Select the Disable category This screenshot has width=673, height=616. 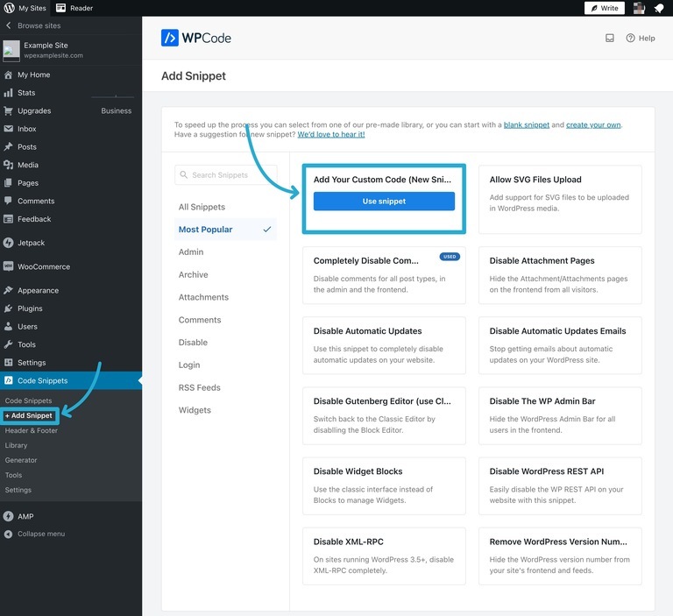tap(193, 342)
